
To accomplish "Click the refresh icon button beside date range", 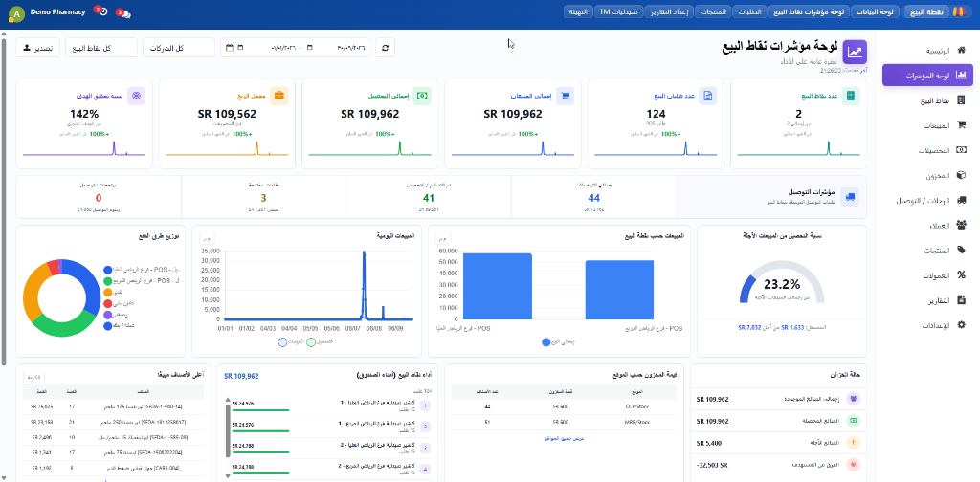I will [x=385, y=48].
